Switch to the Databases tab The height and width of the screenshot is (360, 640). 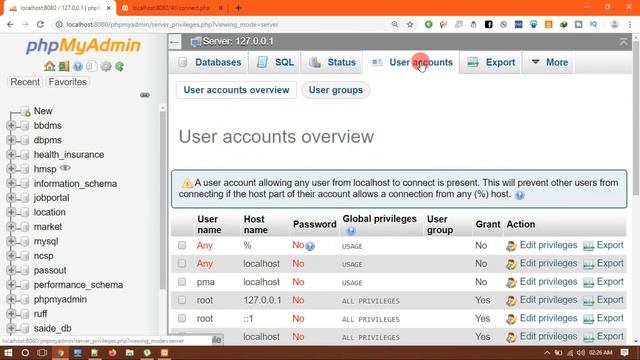click(x=209, y=62)
